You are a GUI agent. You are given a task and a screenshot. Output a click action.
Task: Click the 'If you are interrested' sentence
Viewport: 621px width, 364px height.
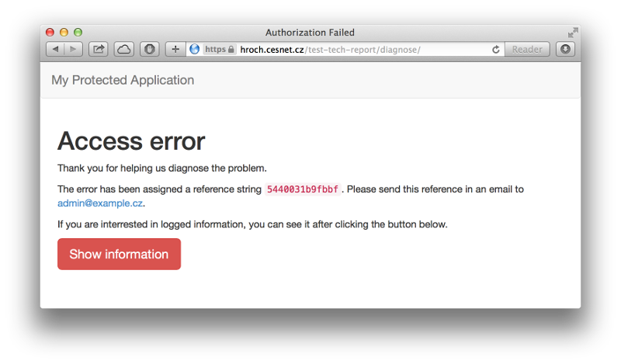click(x=253, y=224)
